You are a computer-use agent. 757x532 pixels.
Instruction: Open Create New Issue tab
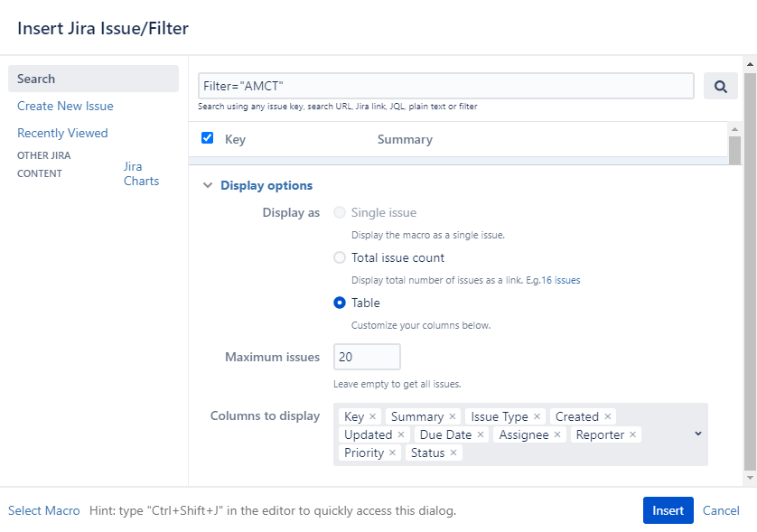[65, 107]
